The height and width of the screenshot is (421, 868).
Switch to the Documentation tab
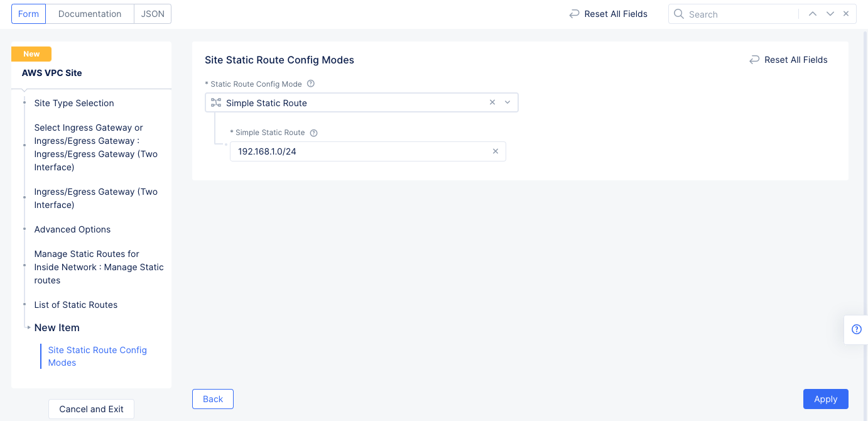(x=90, y=14)
